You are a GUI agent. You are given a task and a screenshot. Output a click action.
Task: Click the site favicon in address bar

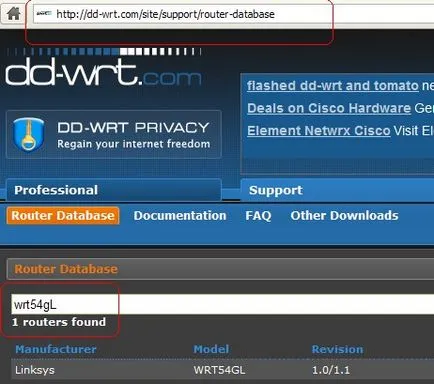pyautogui.click(x=44, y=14)
